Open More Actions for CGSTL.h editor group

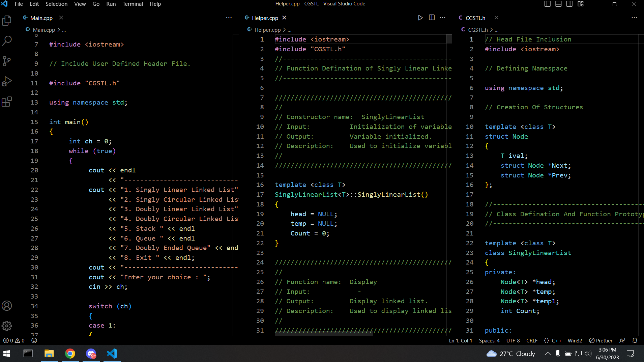pyautogui.click(x=634, y=18)
